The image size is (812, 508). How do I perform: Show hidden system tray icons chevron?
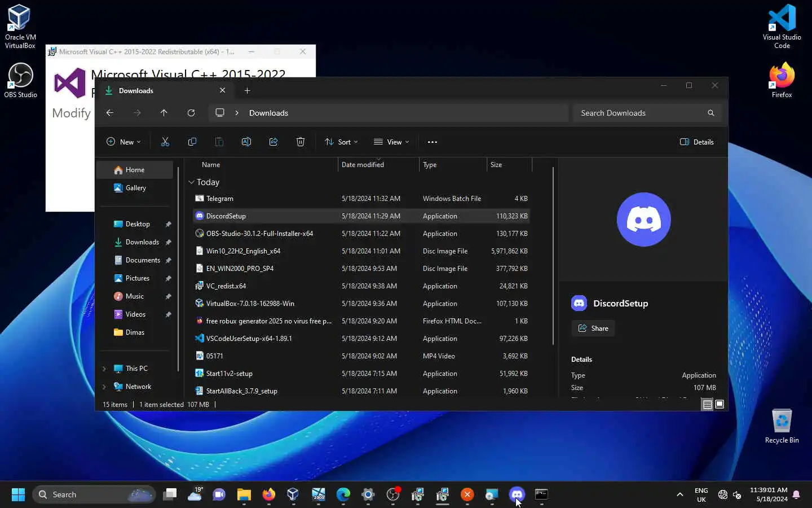pos(680,494)
